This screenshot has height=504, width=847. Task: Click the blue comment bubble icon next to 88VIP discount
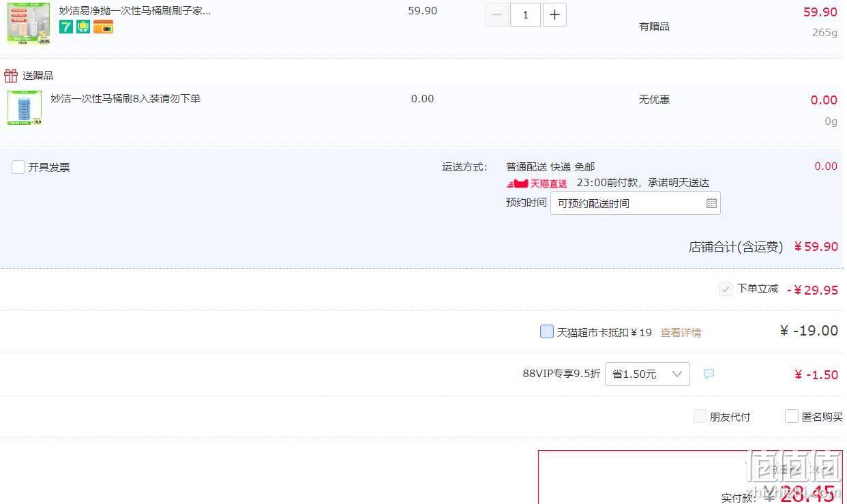pyautogui.click(x=709, y=374)
